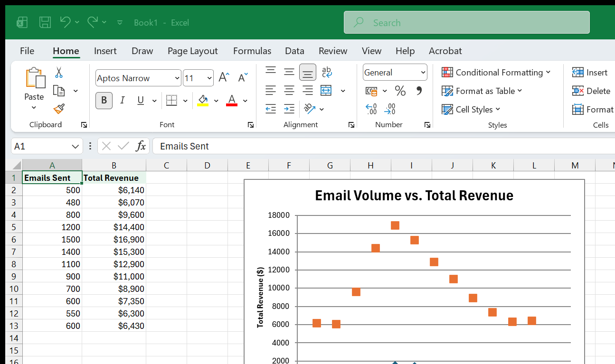Click the Copy icon
The width and height of the screenshot is (615, 364).
click(x=59, y=91)
